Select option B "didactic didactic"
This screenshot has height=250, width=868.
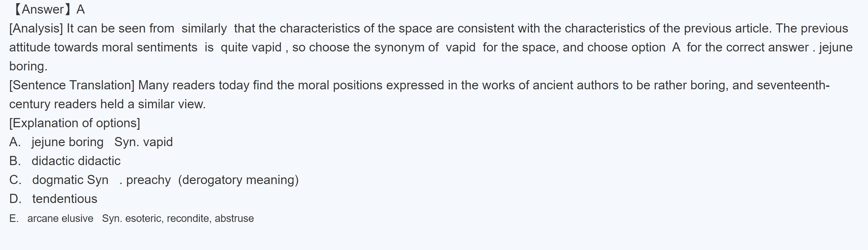point(76,161)
